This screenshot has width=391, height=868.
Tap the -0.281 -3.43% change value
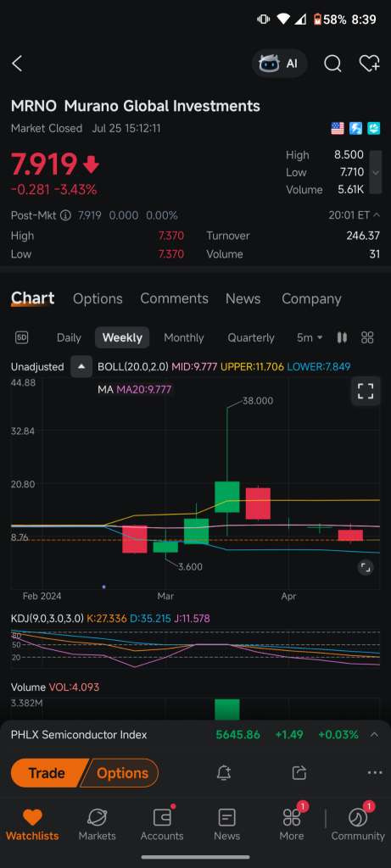pos(53,190)
